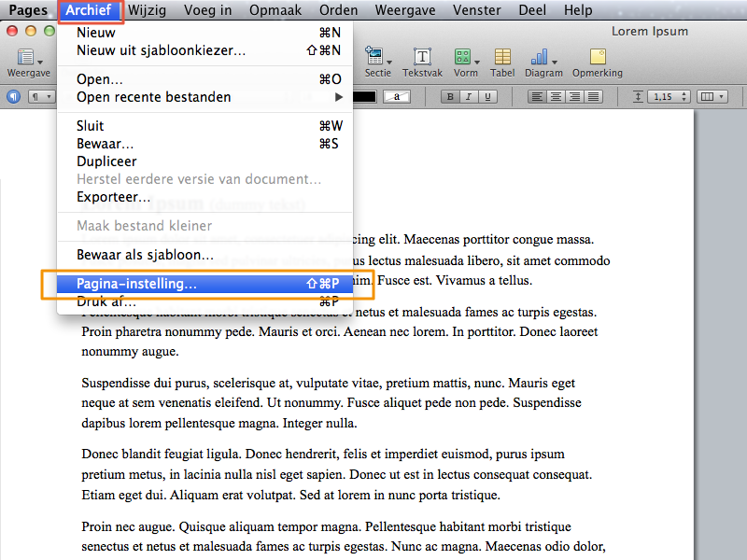Click in paragraph starting 'Donec blandit feugiat'

click(337, 474)
